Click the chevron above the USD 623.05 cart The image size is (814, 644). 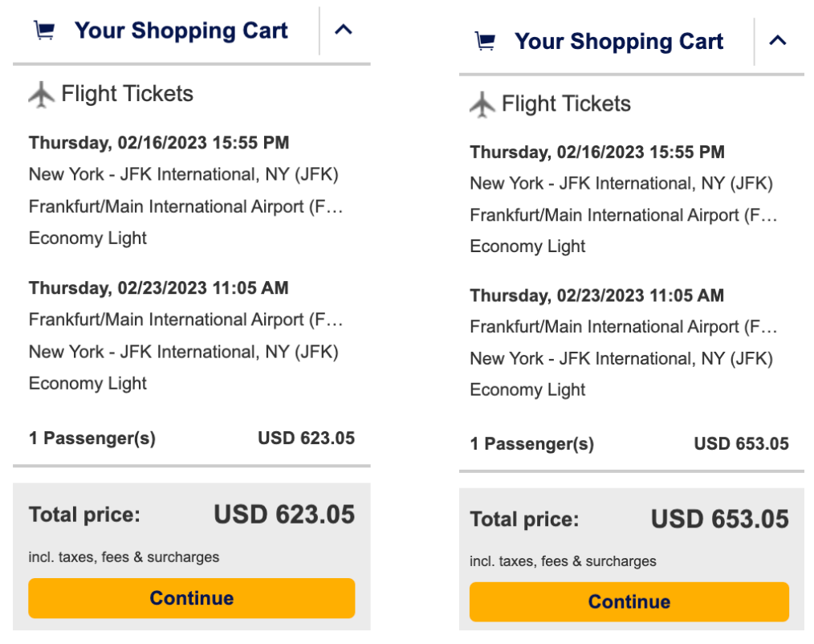[344, 30]
